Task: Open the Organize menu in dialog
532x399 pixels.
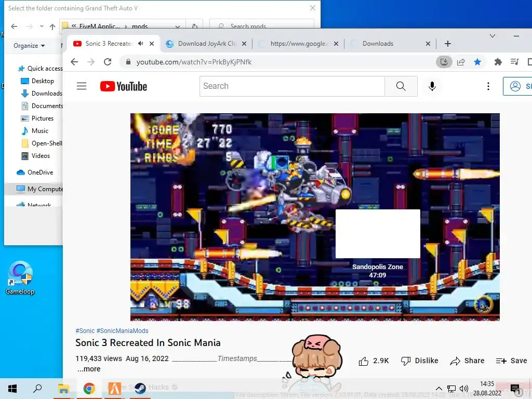Action: coord(29,46)
